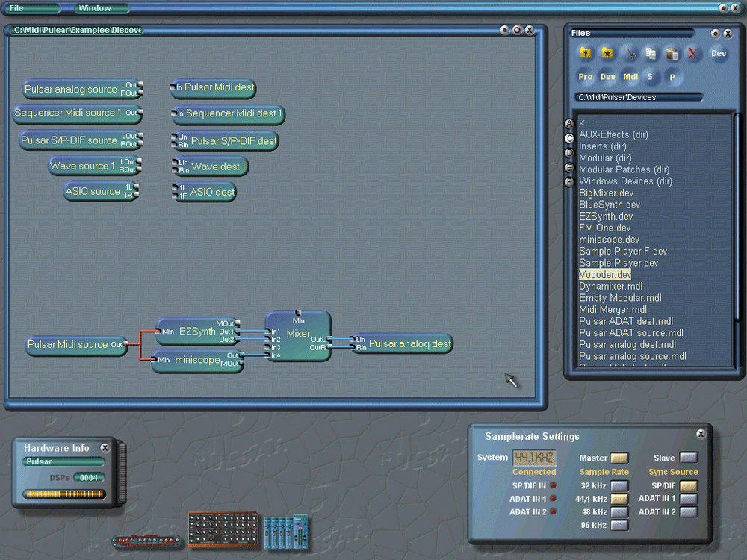This screenshot has width=747, height=560.
Task: Click the Pro filter button
Action: tap(586, 77)
